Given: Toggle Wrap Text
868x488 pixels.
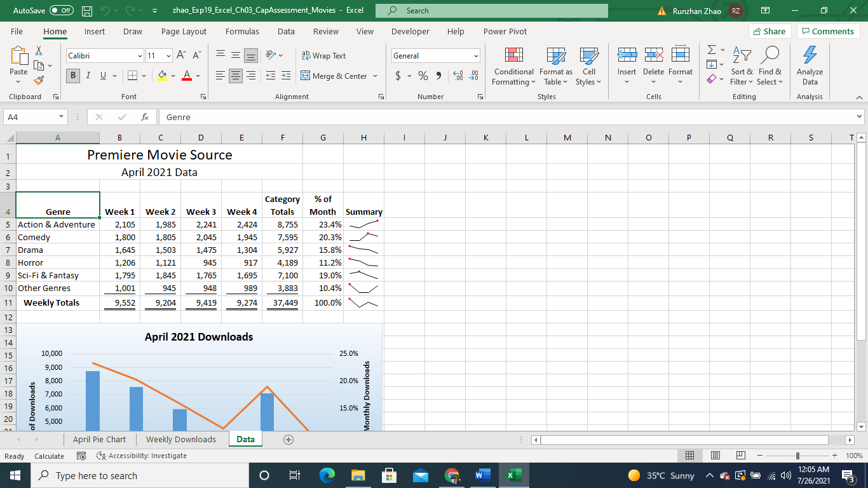Looking at the screenshot, I should (x=323, y=55).
